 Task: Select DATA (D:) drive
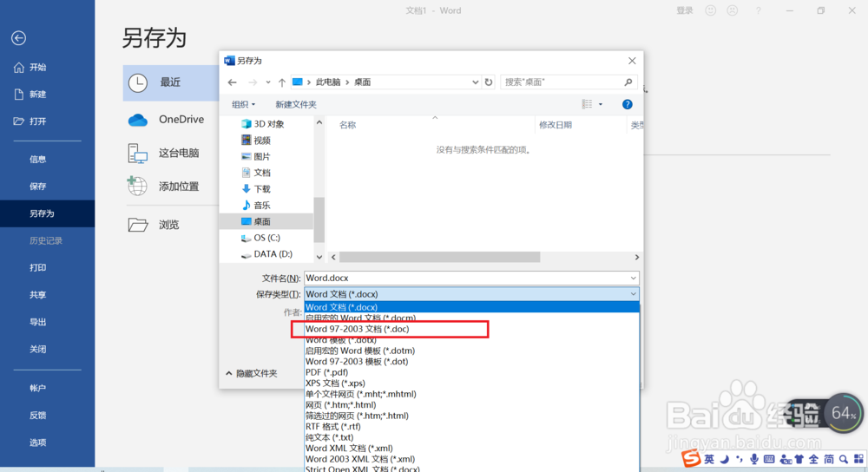266,254
